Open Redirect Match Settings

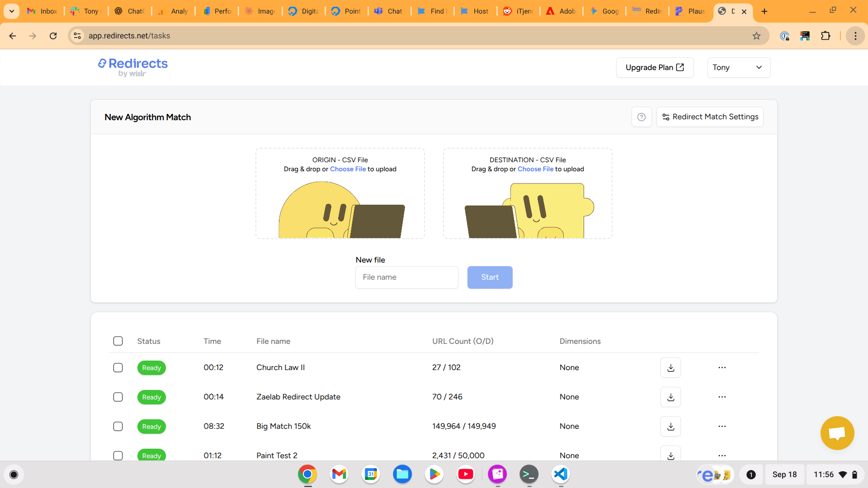710,117
